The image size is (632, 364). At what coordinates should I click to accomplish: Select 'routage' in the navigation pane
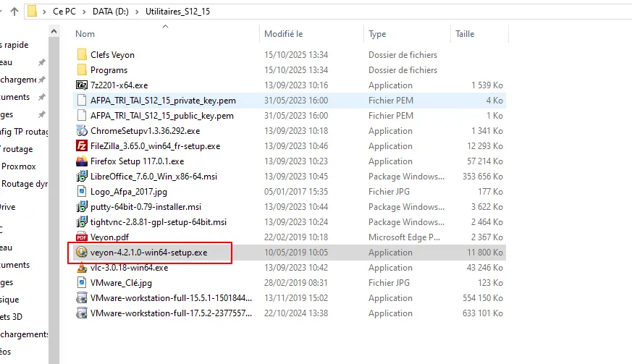pos(17,149)
